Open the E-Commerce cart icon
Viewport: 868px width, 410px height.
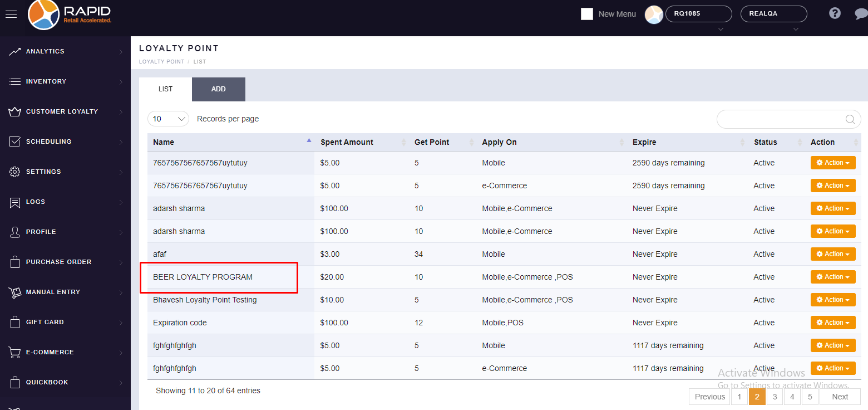coord(15,352)
